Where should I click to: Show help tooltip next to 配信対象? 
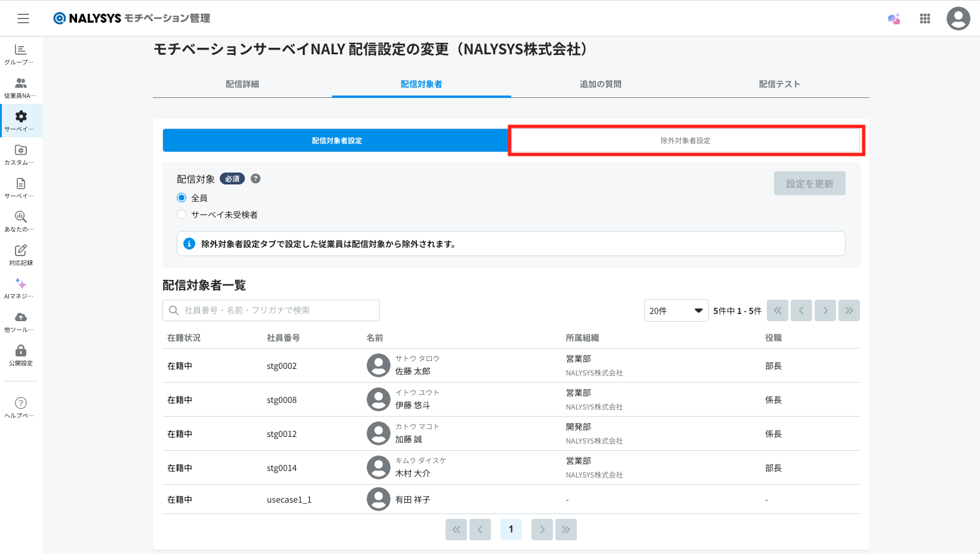coord(256,178)
